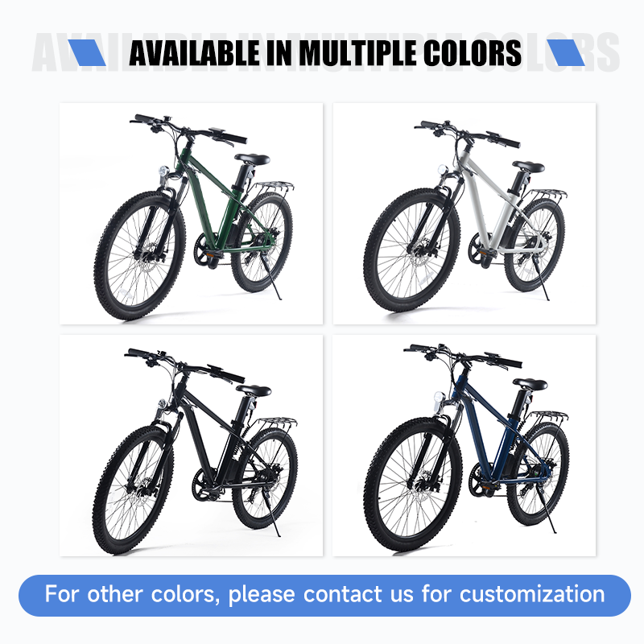Click the blue bike's headlight
Viewport: 644px width, 644px height.
click(439, 398)
